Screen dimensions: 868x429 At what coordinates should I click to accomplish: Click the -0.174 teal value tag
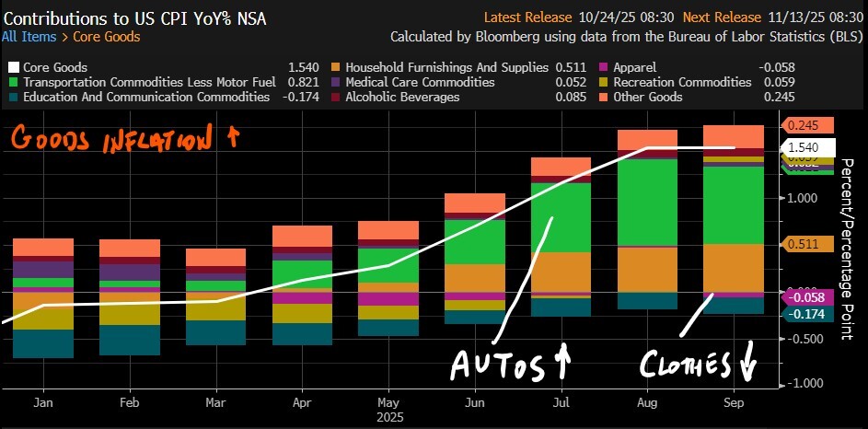(807, 315)
